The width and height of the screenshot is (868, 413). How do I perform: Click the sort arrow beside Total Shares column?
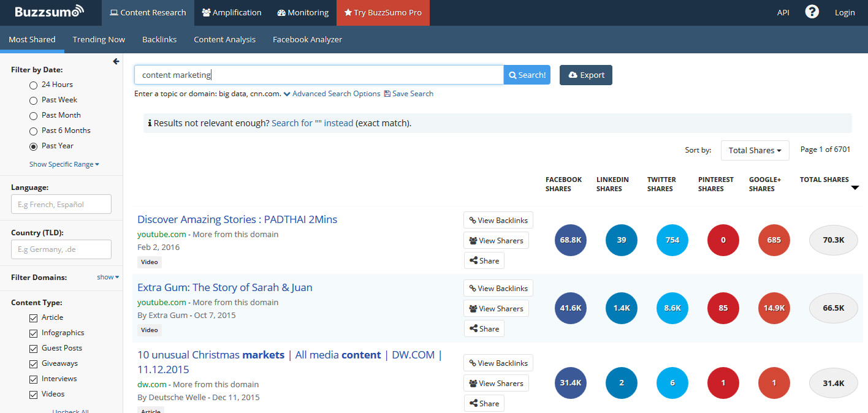(x=855, y=188)
